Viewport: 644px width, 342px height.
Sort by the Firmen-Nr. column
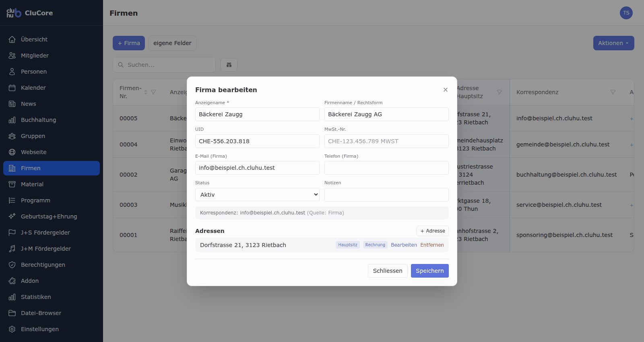[146, 92]
